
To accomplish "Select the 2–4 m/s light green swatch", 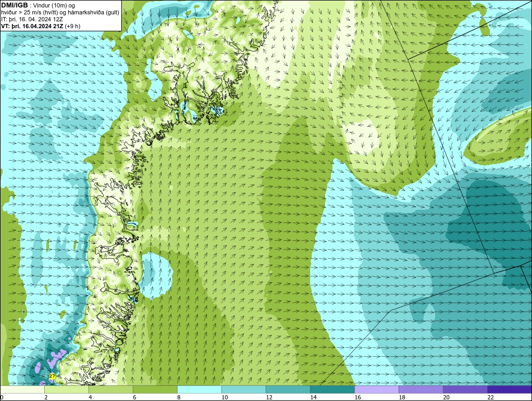I will pos(66,389).
